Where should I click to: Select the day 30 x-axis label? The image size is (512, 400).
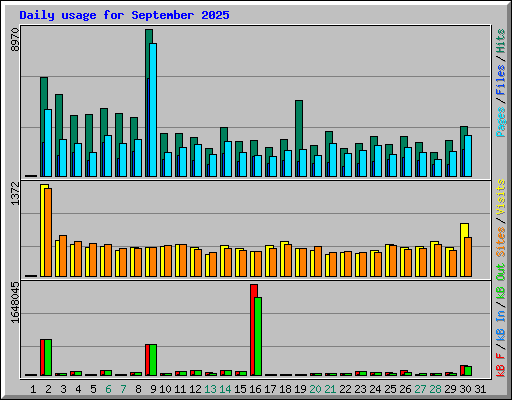coord(465,389)
